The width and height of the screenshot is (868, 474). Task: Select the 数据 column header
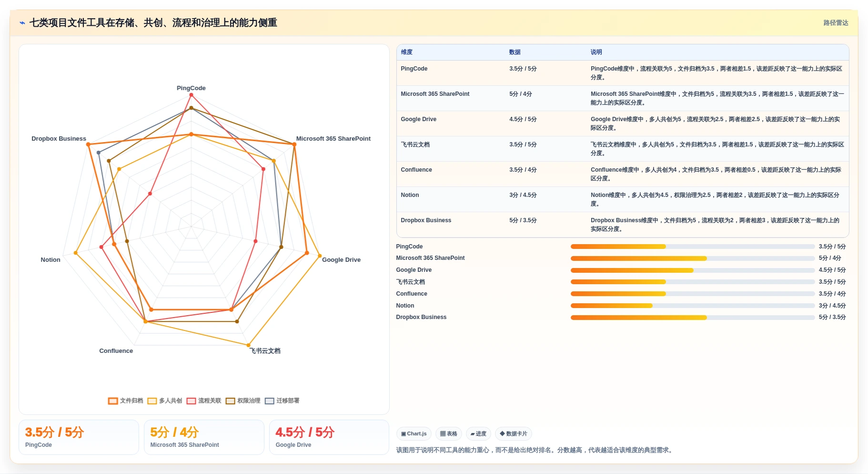click(515, 52)
